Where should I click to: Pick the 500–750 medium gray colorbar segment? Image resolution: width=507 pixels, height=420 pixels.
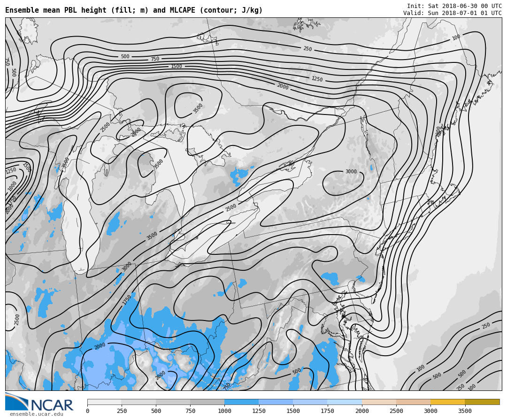[x=173, y=402]
